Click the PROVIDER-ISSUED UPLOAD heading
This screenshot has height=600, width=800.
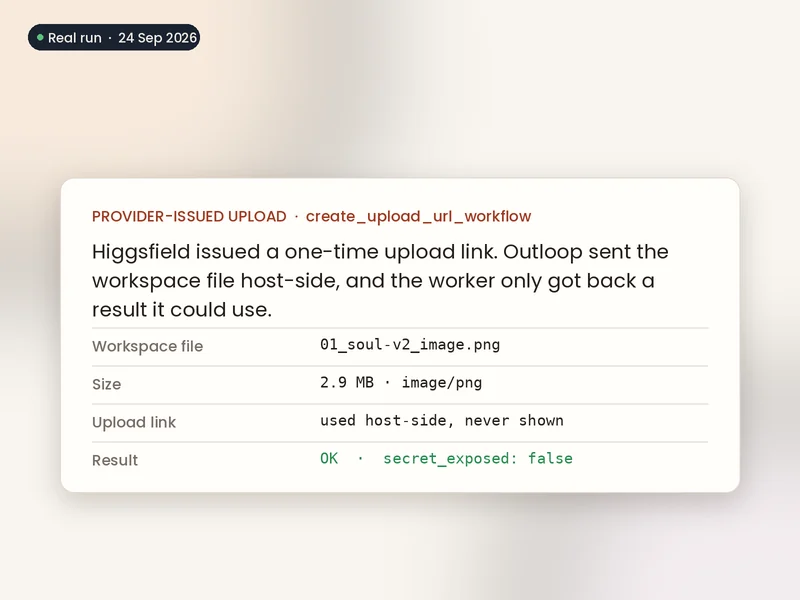coord(189,216)
